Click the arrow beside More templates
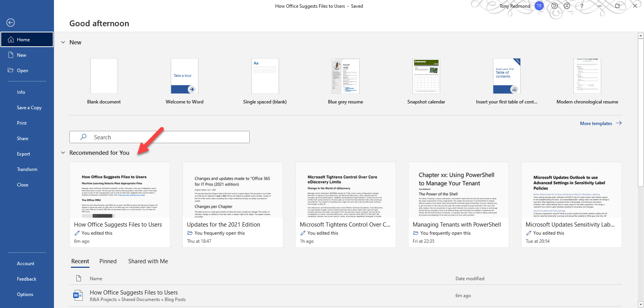 tap(619, 123)
